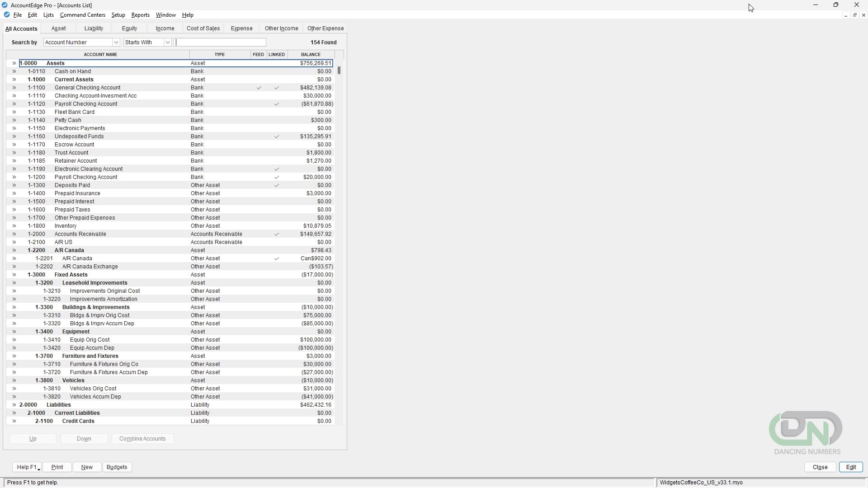Toggle the Linked checkmark for Payroll Checking Account
The width and height of the screenshot is (868, 488).
[277, 104]
